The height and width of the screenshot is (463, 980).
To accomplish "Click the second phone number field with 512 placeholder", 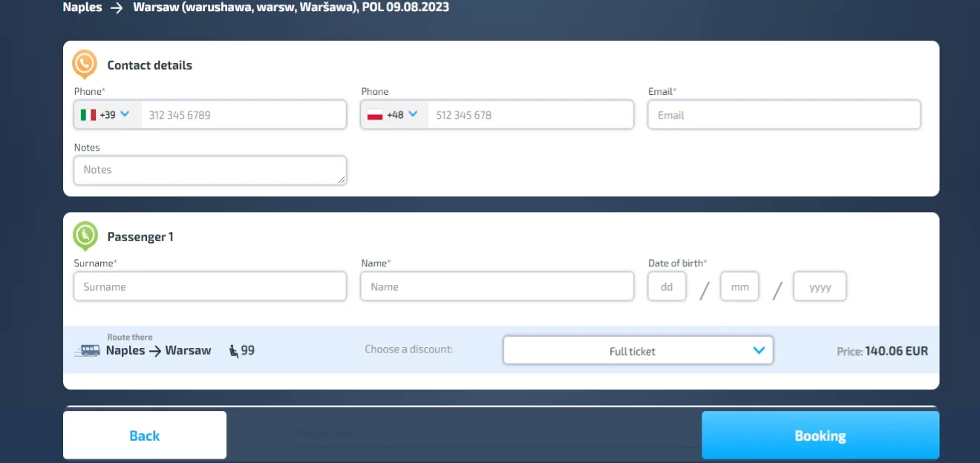I will pos(530,115).
